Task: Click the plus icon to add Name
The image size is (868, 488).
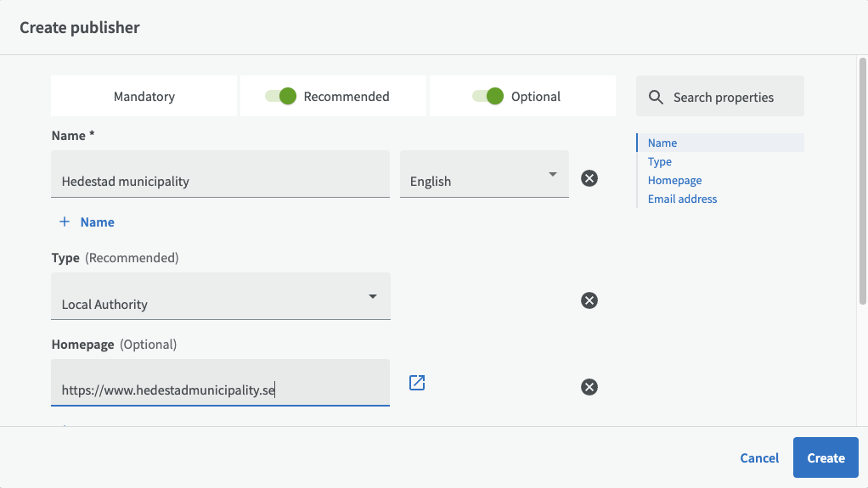Action: (65, 222)
